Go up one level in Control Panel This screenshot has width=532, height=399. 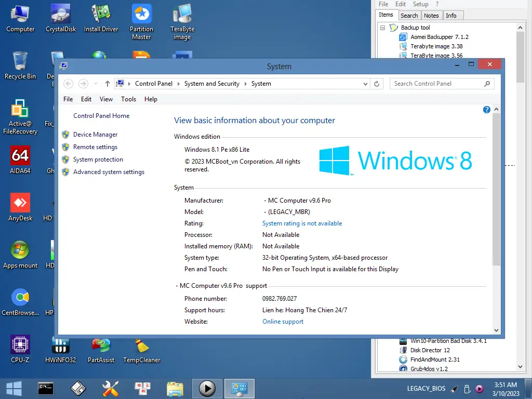click(x=107, y=84)
